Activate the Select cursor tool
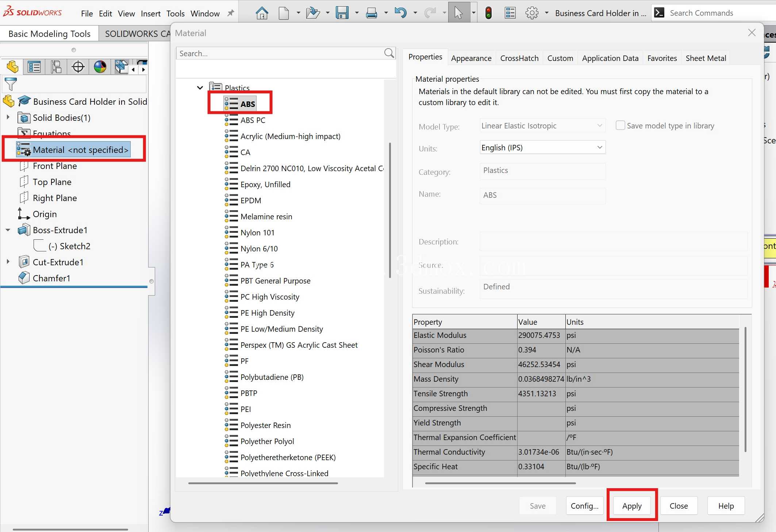776x532 pixels. click(x=458, y=13)
